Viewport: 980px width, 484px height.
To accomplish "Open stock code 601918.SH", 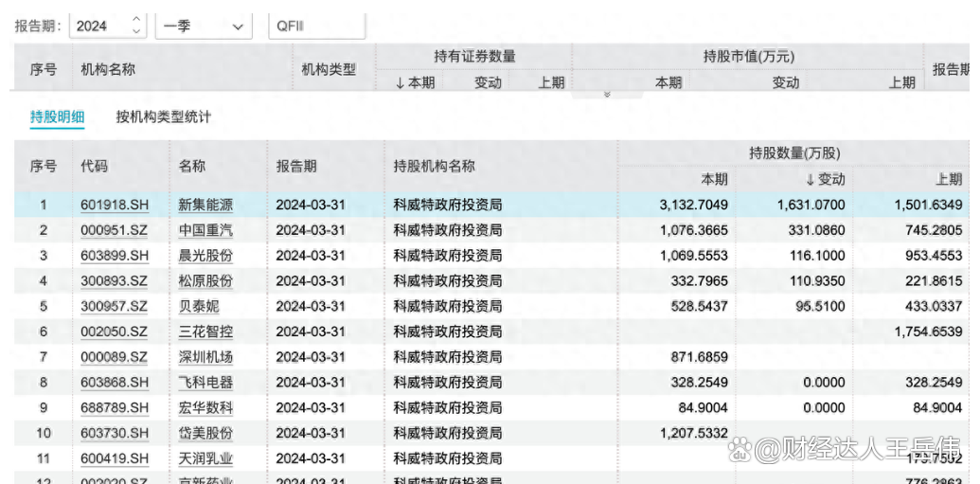I will pyautogui.click(x=115, y=206).
